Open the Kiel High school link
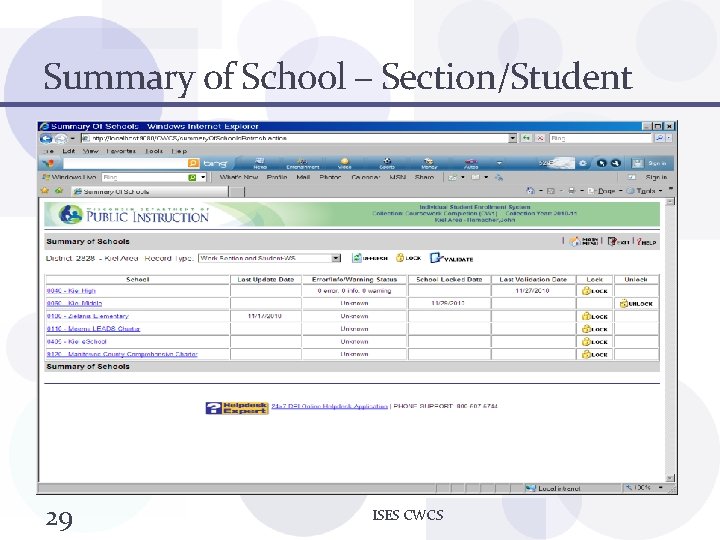This screenshot has height=540, width=720. [71, 291]
